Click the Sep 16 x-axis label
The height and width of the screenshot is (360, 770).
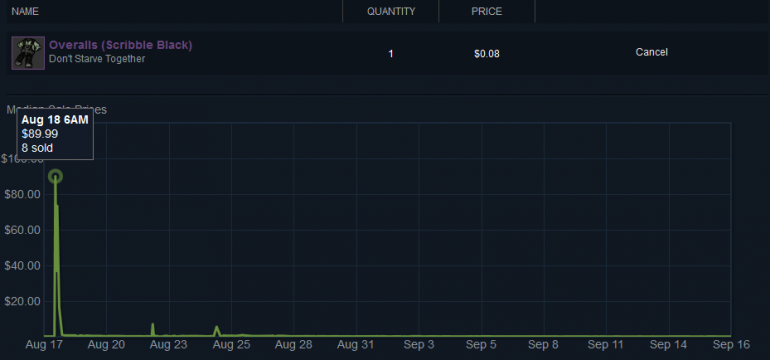[x=731, y=345]
